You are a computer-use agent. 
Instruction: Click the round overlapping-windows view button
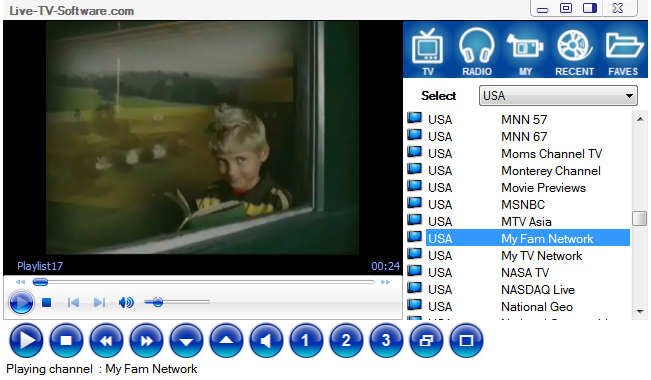click(426, 341)
